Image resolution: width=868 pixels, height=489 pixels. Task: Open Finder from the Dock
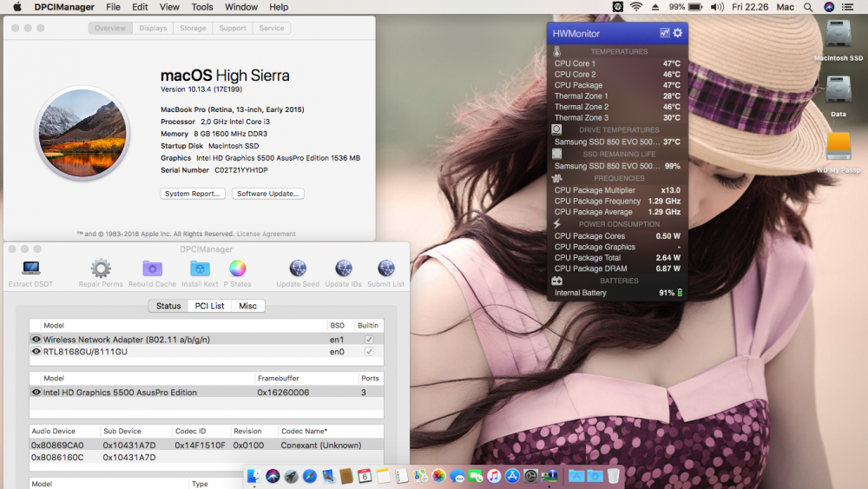[254, 476]
